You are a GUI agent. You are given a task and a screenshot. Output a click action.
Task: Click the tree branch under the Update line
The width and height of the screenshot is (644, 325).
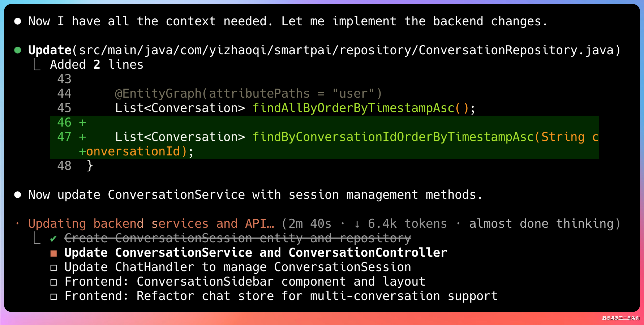[37, 65]
